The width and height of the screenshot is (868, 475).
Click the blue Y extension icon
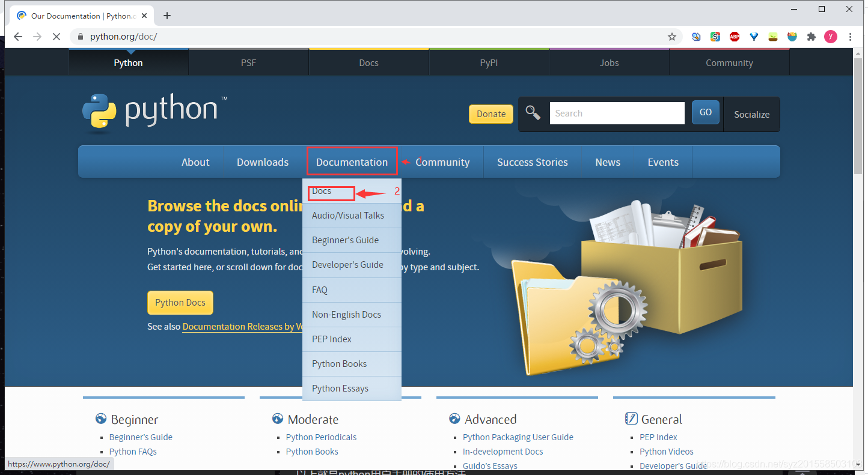(754, 37)
